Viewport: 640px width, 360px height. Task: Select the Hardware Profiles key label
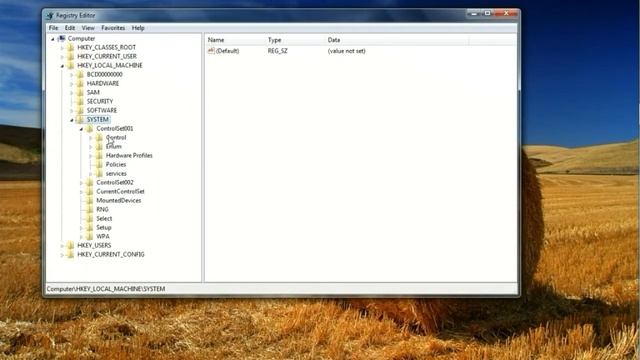coord(129,156)
